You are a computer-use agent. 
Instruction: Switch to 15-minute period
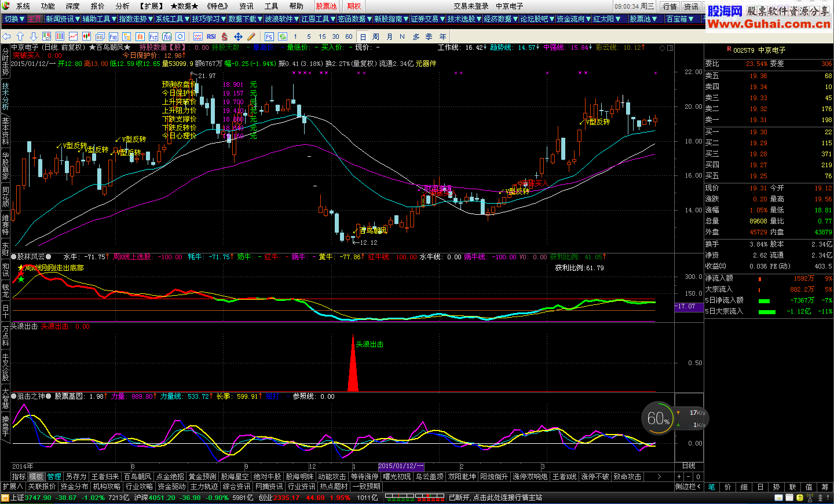323,36
